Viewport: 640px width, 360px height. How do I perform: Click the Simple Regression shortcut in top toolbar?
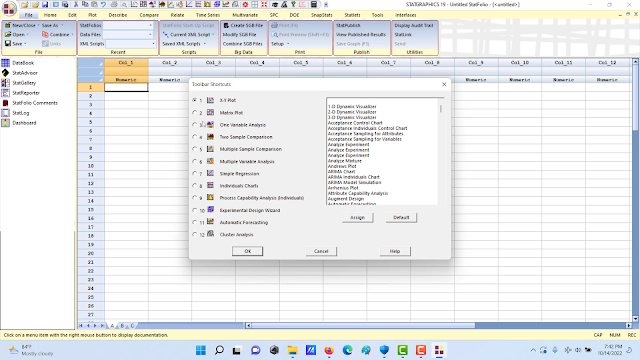tap(189, 4)
